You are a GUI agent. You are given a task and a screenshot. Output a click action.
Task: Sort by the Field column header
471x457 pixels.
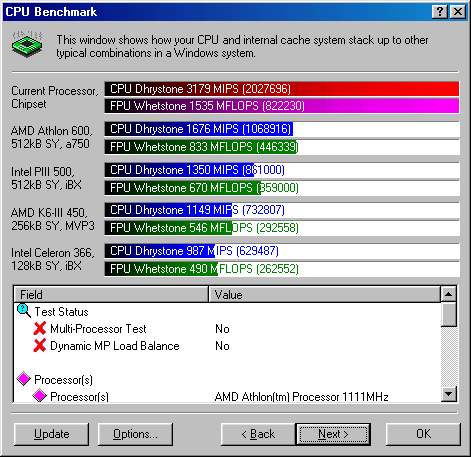[111, 294]
